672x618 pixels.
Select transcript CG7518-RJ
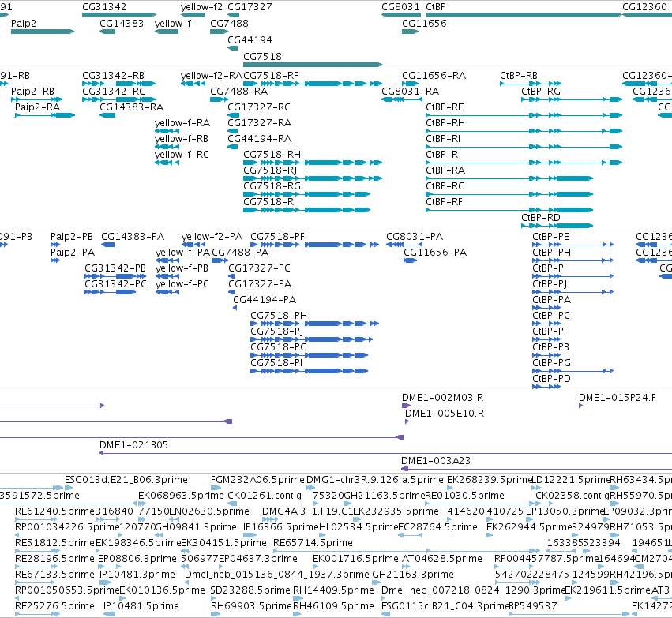pyautogui.click(x=270, y=170)
